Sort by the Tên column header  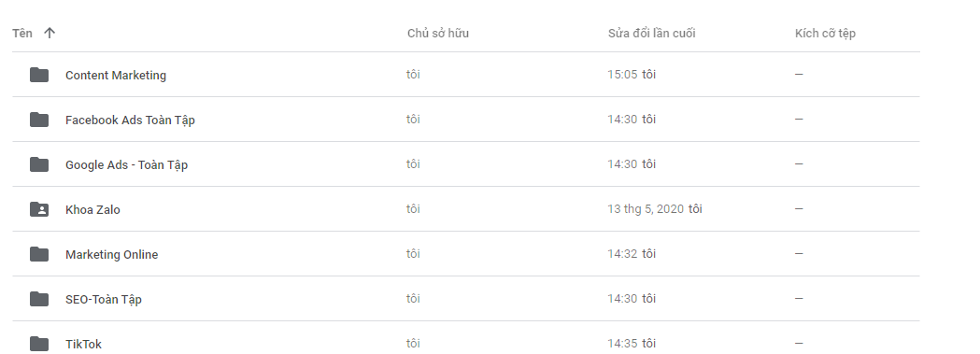(22, 33)
